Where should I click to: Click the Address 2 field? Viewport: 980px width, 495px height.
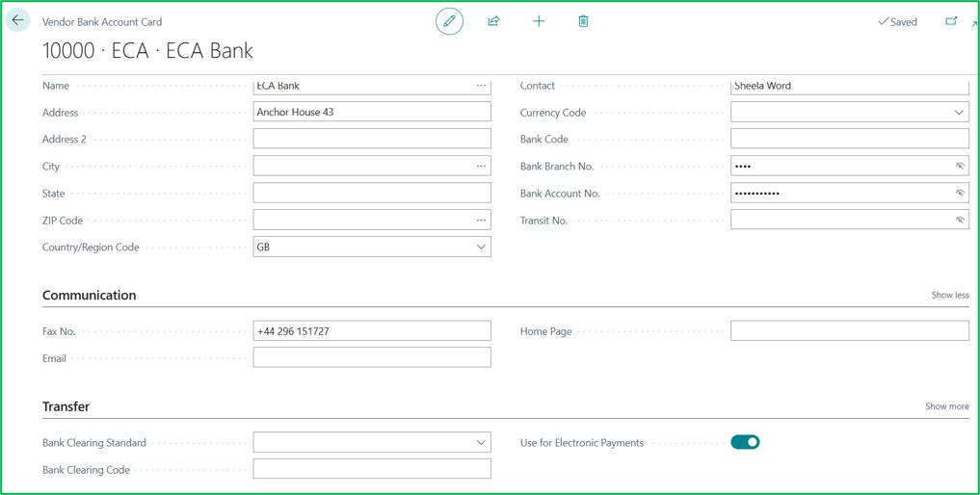(x=372, y=139)
